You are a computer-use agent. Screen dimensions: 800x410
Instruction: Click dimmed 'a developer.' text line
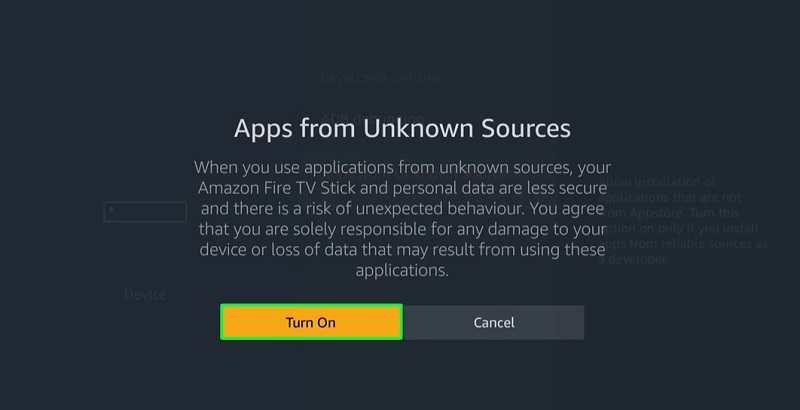coord(633,259)
